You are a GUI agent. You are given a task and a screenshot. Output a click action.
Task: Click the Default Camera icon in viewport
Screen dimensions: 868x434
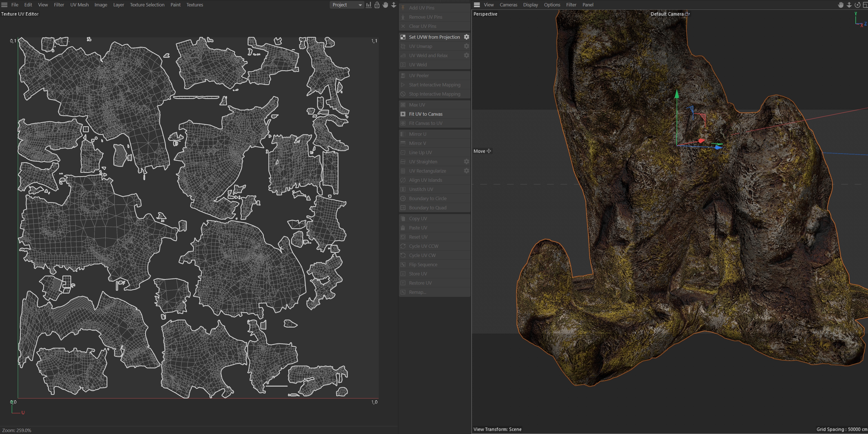pos(687,14)
